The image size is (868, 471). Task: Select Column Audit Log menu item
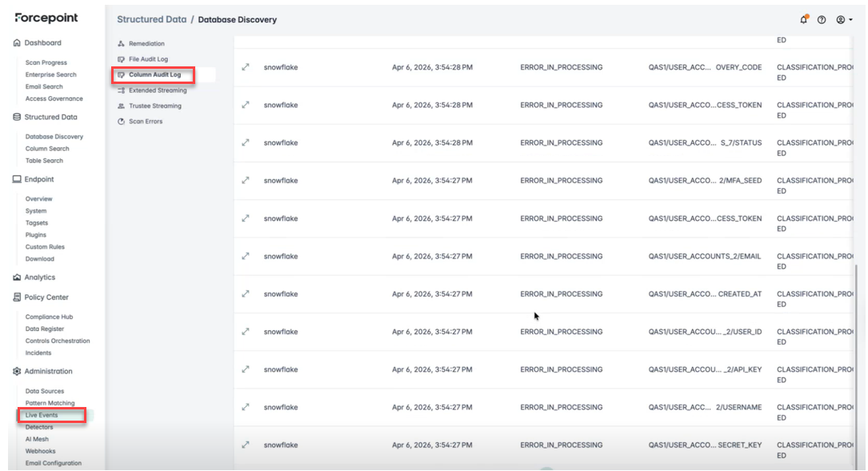pos(154,74)
